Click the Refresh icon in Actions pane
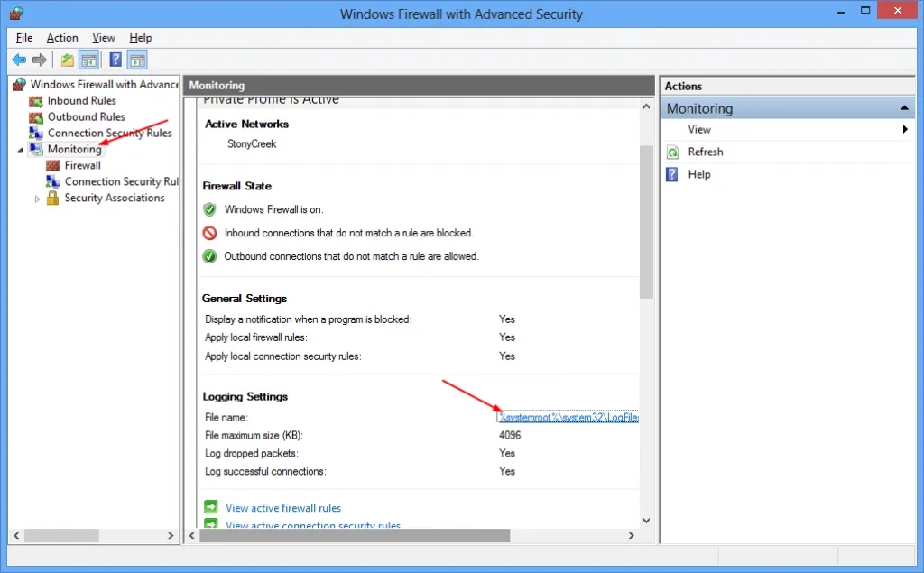The image size is (924, 573). coord(672,152)
